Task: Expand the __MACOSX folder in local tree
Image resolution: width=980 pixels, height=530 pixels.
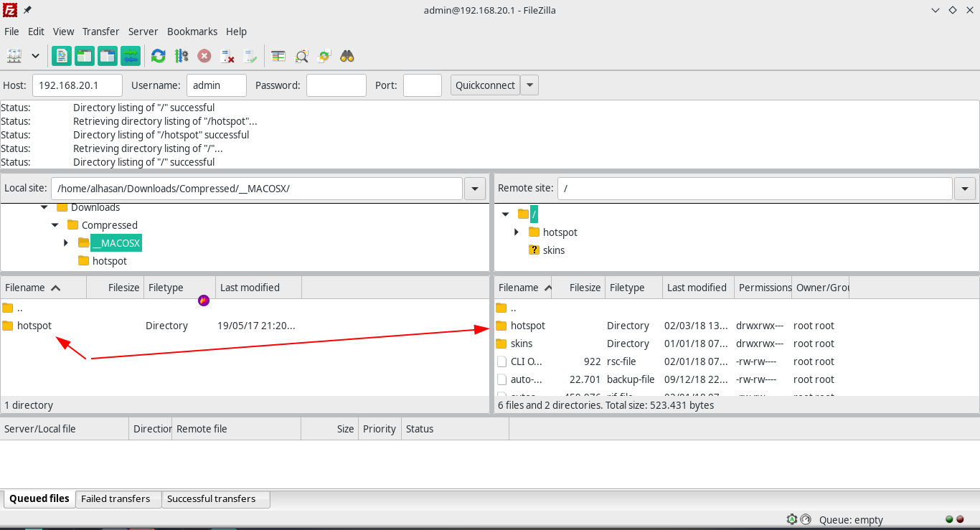Action: tap(65, 242)
